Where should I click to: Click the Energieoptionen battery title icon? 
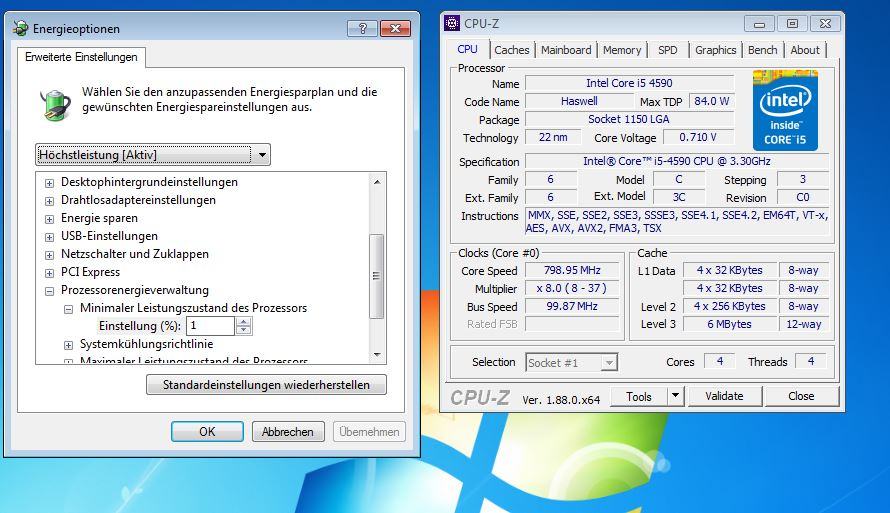21,28
